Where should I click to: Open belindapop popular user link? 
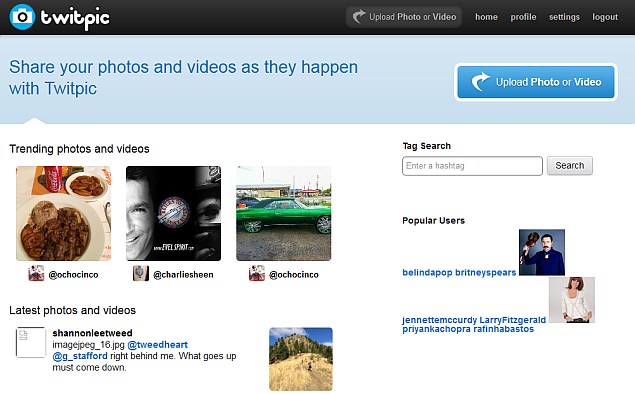(427, 273)
